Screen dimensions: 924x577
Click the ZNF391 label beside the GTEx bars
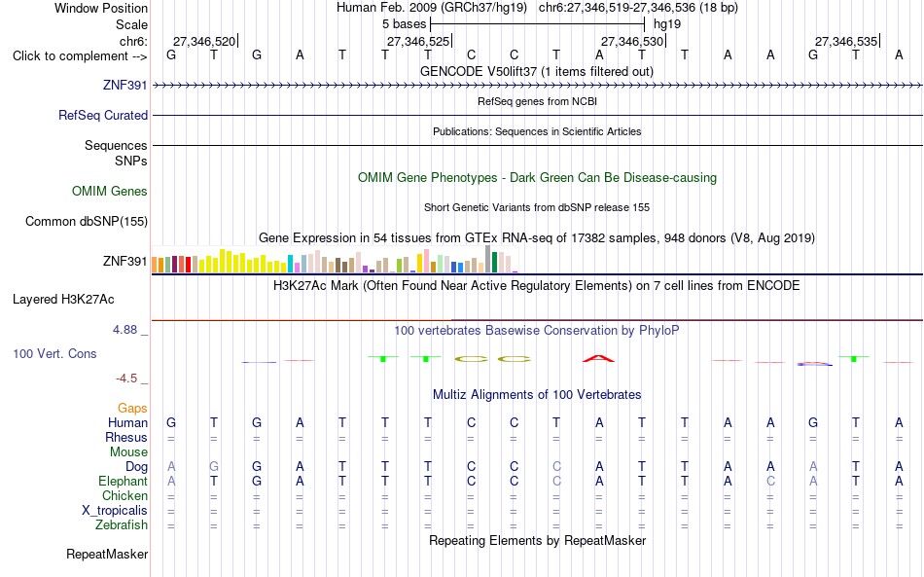pos(124,261)
